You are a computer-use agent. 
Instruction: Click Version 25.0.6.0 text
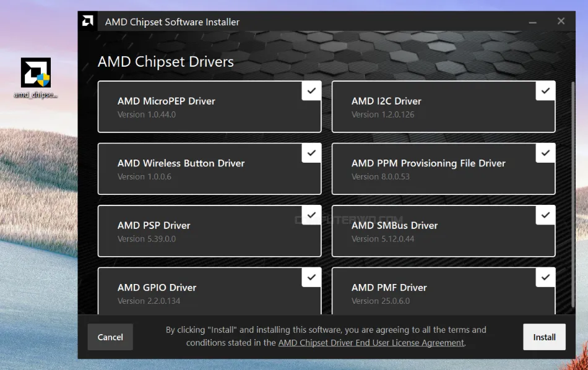380,301
